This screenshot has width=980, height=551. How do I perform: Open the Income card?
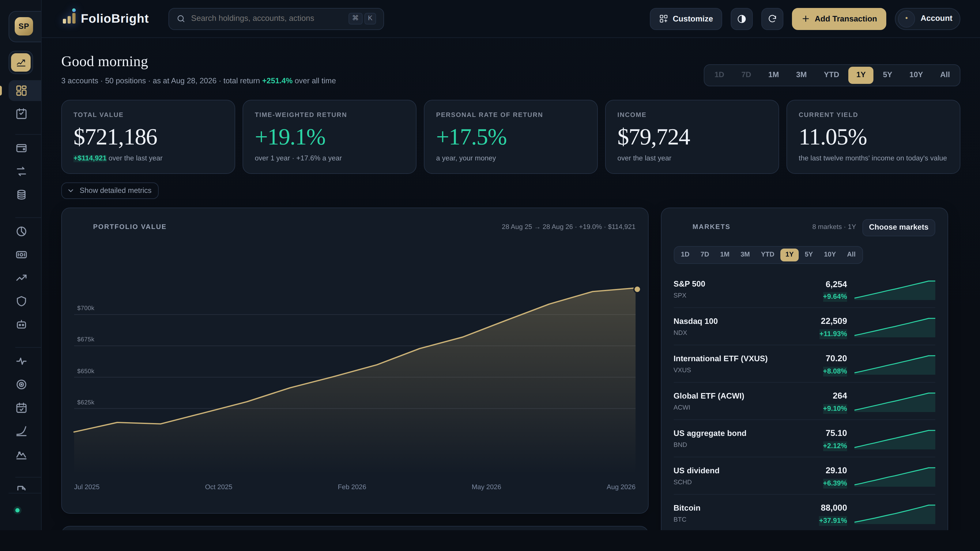pyautogui.click(x=692, y=137)
